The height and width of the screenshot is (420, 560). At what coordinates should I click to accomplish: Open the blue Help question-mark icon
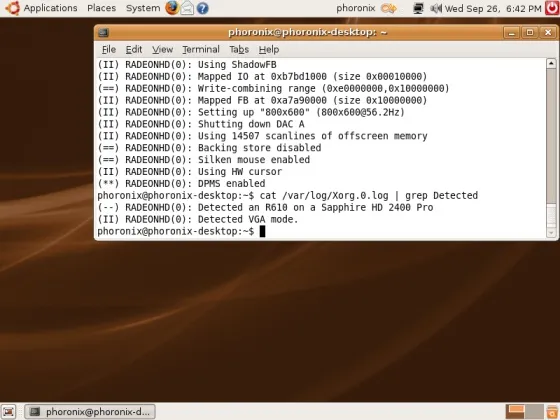pyautogui.click(x=202, y=8)
